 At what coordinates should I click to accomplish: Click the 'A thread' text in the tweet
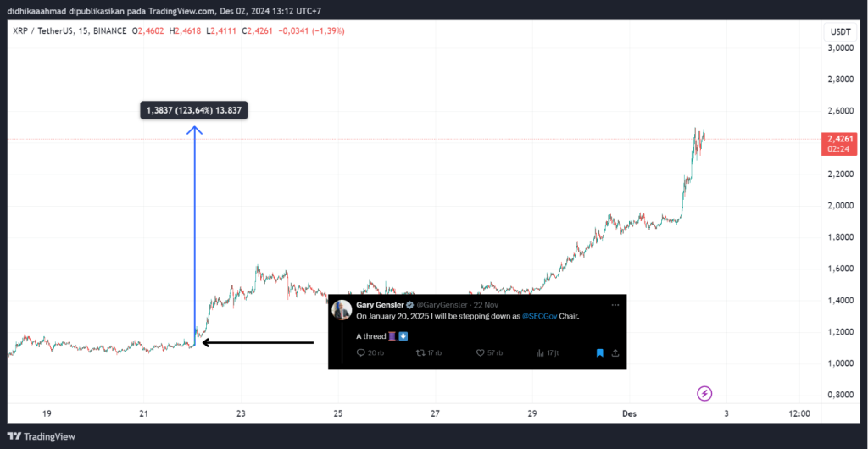[x=370, y=336]
